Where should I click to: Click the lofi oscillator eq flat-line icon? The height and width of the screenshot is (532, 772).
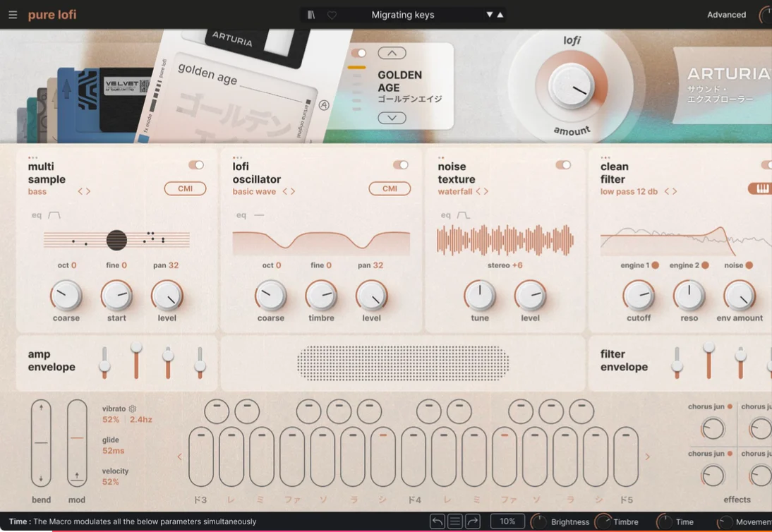point(259,215)
